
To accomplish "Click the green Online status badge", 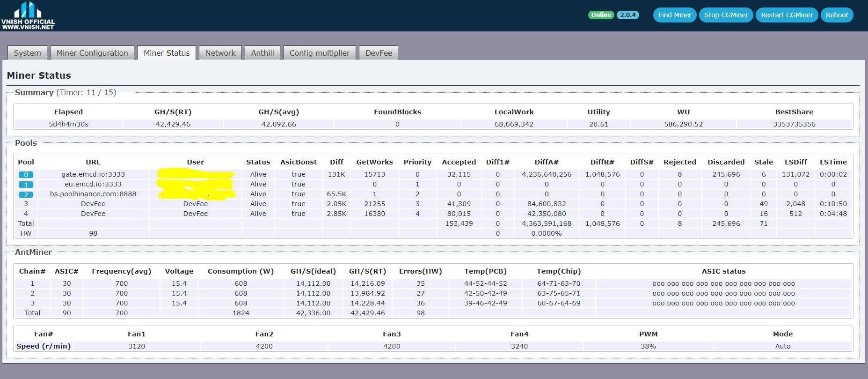I will (601, 15).
